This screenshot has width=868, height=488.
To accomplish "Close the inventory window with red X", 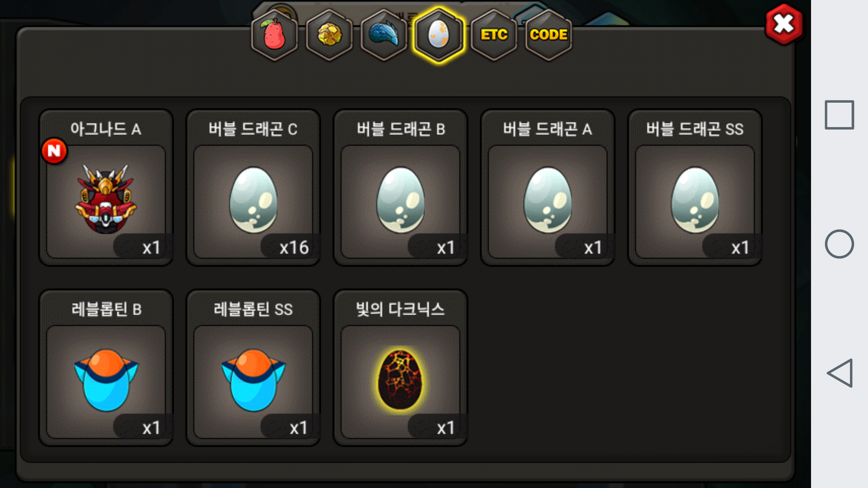I will pyautogui.click(x=784, y=24).
